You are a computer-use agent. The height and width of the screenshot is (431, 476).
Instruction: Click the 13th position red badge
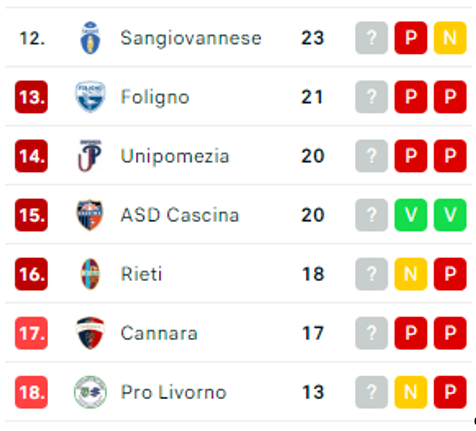(31, 97)
